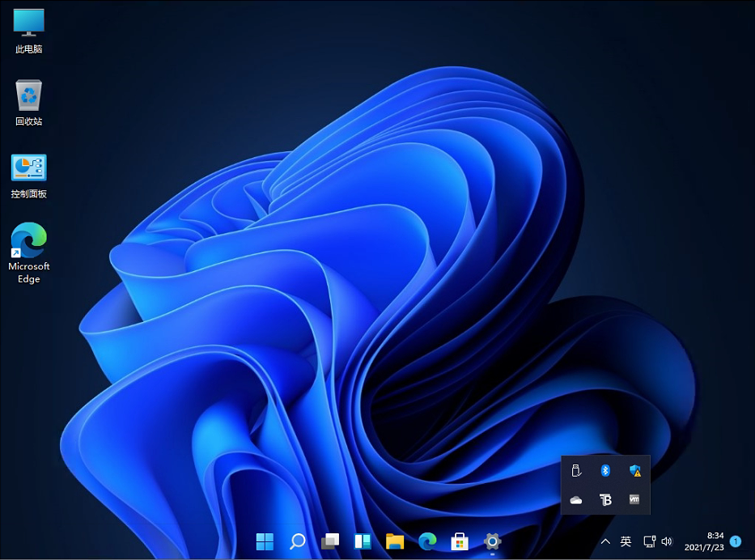Open OneDrive from the tray overflow
Viewport: 755px width, 560px height.
tap(576, 500)
